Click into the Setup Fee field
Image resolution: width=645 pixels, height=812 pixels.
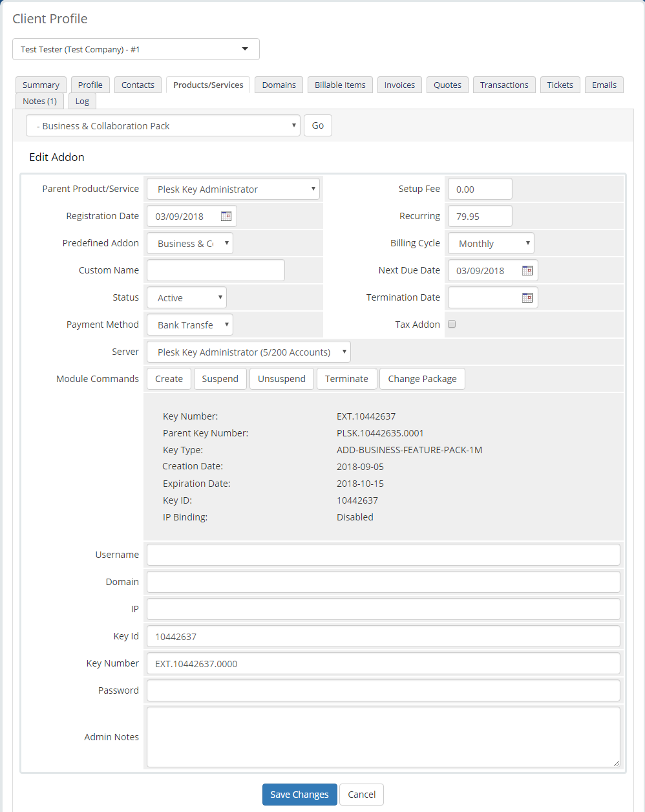pos(480,189)
